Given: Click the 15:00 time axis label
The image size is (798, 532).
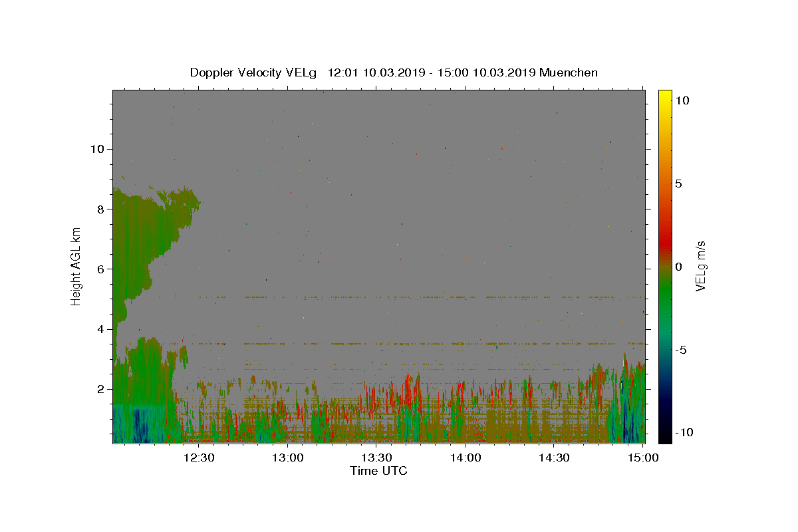Looking at the screenshot, I should (643, 458).
